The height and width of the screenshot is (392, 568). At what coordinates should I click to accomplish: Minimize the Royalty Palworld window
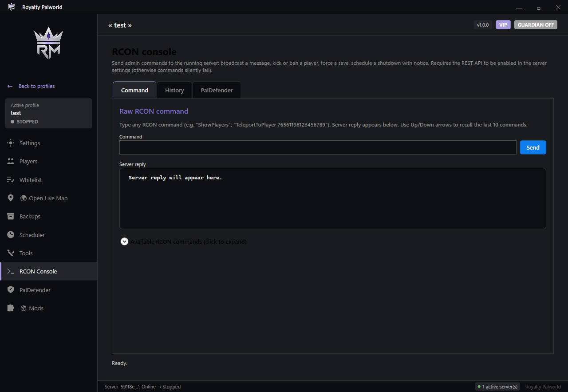pos(519,7)
